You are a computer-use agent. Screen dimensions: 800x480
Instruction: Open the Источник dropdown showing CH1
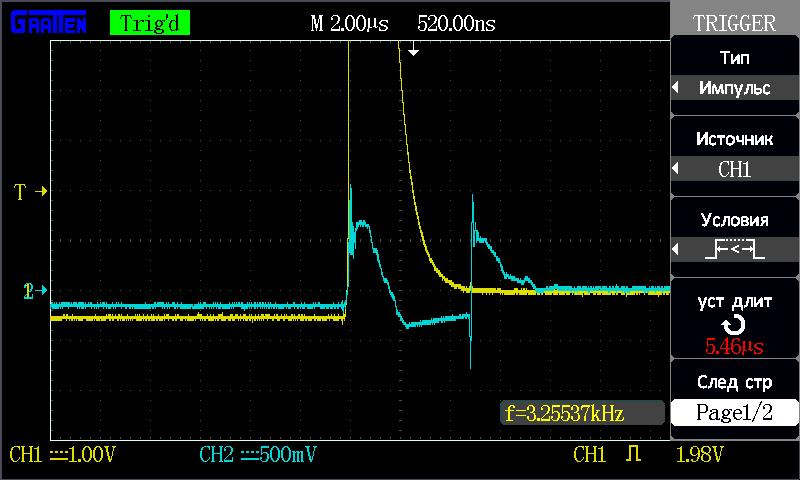[734, 169]
